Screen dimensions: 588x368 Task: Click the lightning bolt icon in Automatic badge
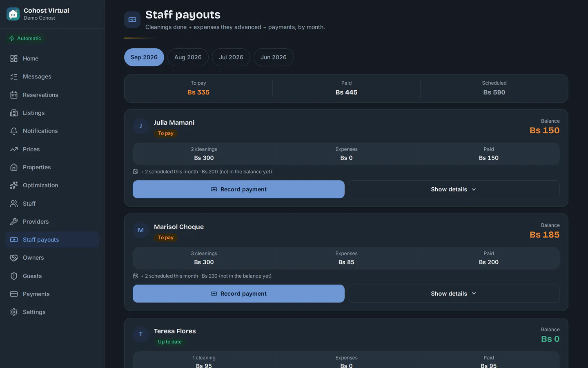[x=12, y=38]
